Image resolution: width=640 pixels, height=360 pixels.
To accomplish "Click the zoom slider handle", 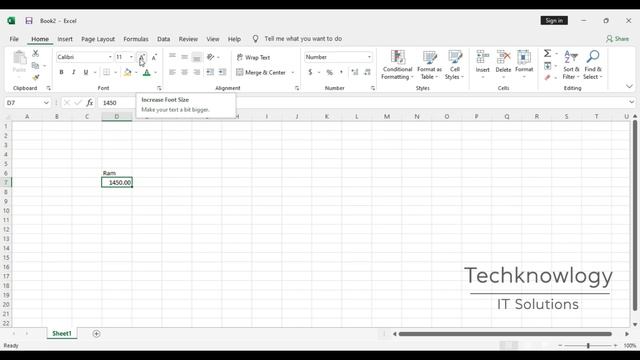I will click(588, 346).
